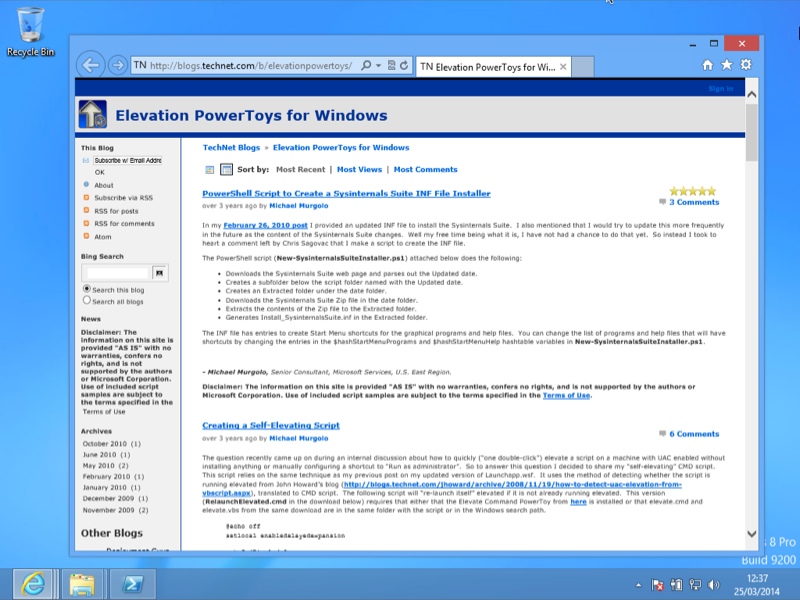
Task: Click the browser Forward arrow button
Action: tap(118, 65)
